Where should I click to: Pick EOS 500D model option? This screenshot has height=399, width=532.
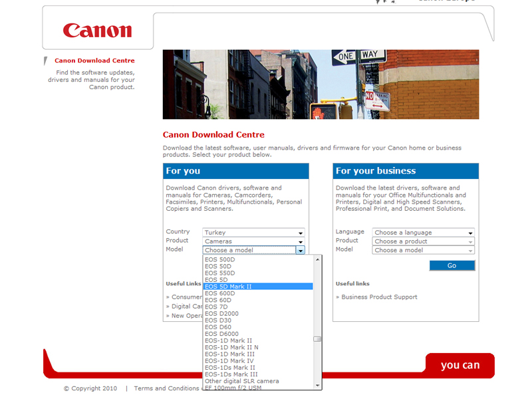(x=219, y=259)
